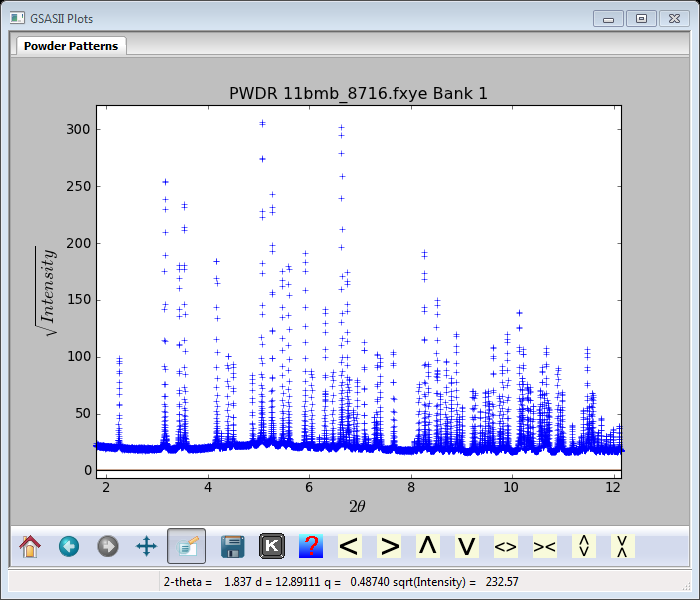700x600 pixels.
Task: Save the figure with floppy icon
Action: (233, 546)
